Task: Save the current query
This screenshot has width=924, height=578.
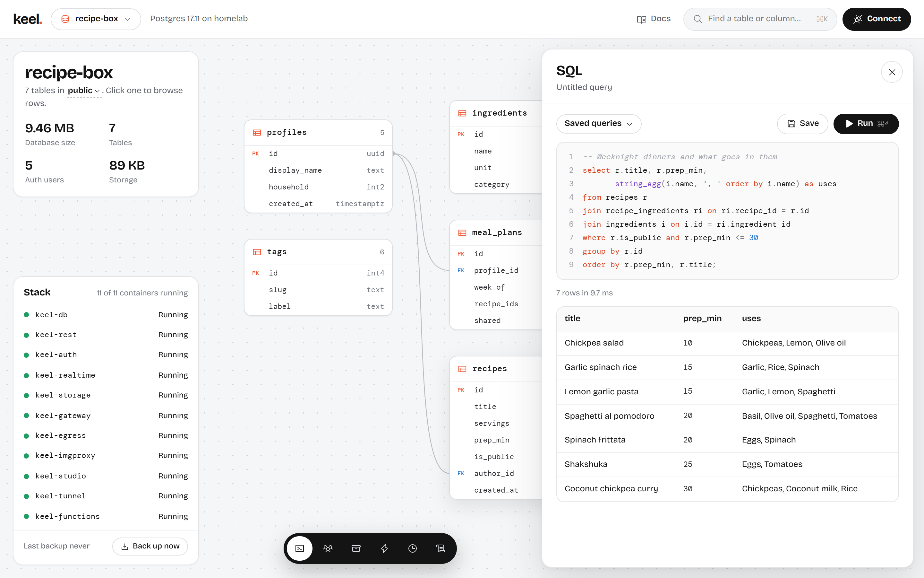Action: pos(803,124)
